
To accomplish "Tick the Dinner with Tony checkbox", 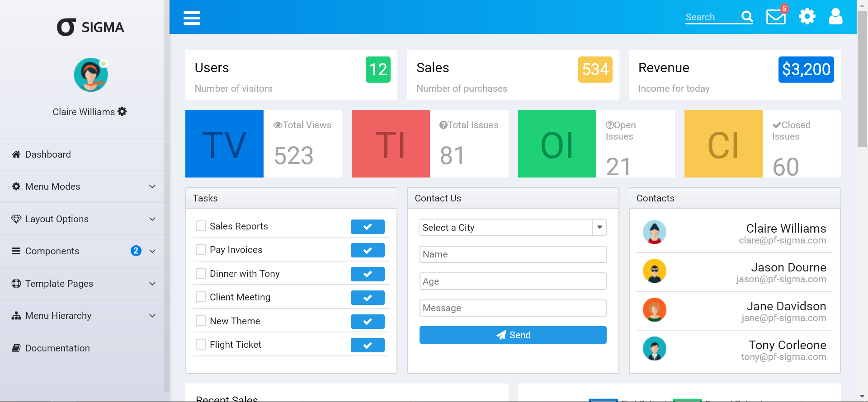I will click(x=201, y=273).
